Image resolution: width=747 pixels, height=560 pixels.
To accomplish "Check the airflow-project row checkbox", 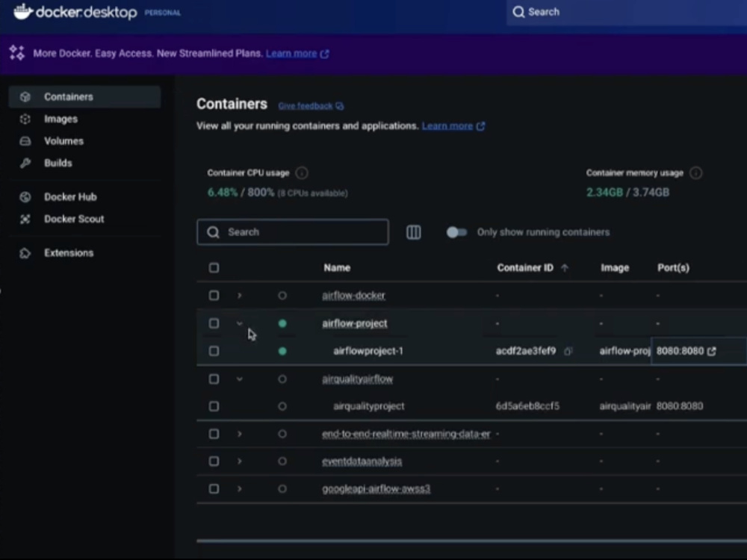I will click(x=214, y=324).
